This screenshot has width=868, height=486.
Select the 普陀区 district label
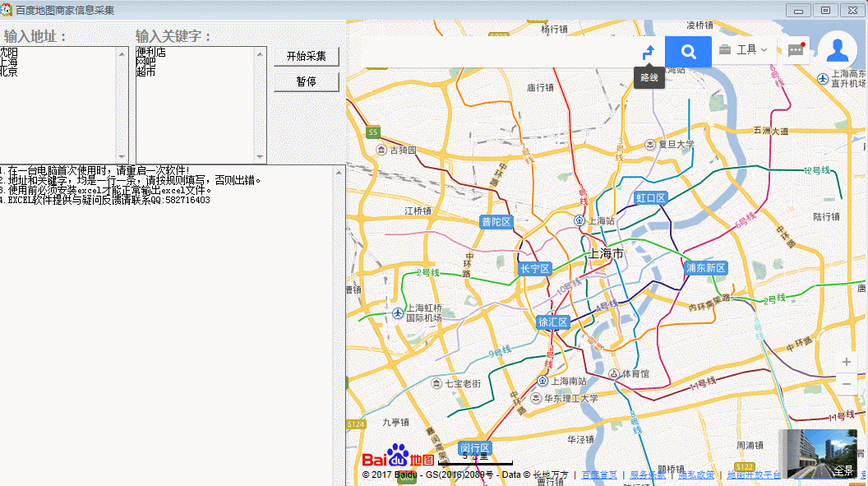tap(496, 222)
